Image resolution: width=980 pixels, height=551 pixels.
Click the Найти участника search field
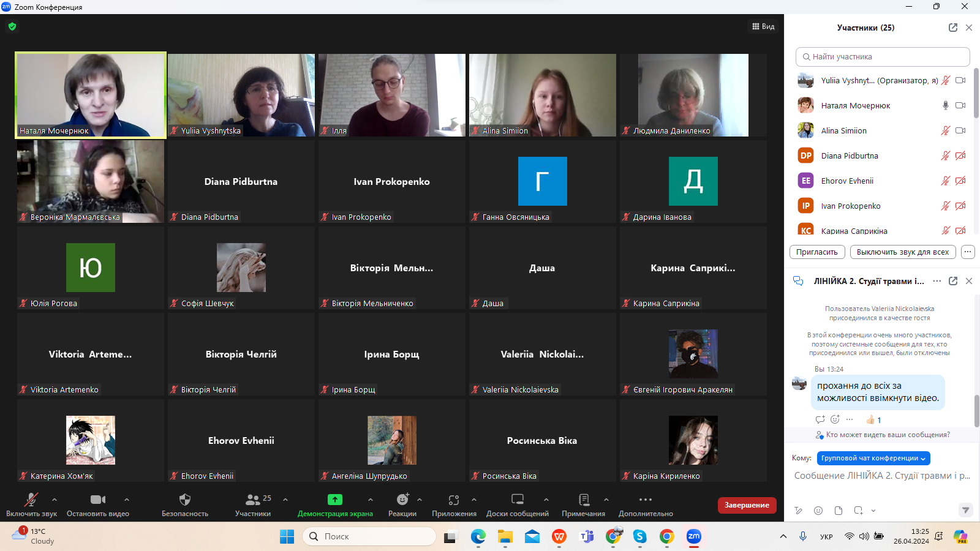[x=883, y=57]
